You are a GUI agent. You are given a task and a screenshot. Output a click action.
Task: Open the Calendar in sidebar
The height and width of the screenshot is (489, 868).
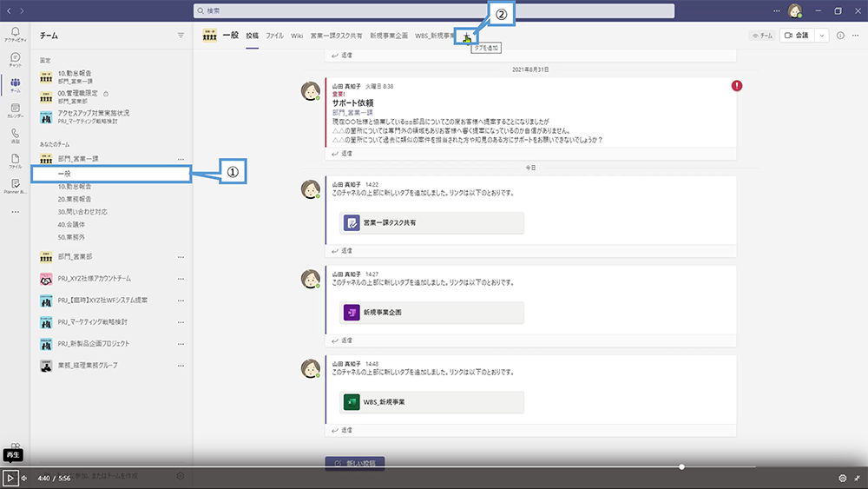click(15, 110)
